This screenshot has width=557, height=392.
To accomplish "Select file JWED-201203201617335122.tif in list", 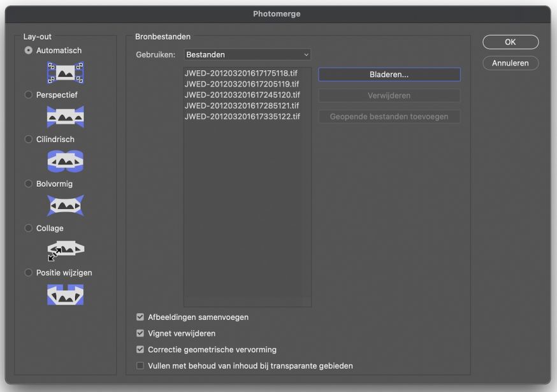I will coord(242,117).
